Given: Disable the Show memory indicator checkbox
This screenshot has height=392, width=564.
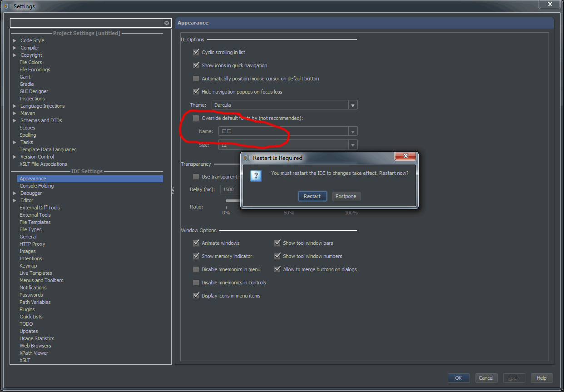Looking at the screenshot, I should pos(196,256).
